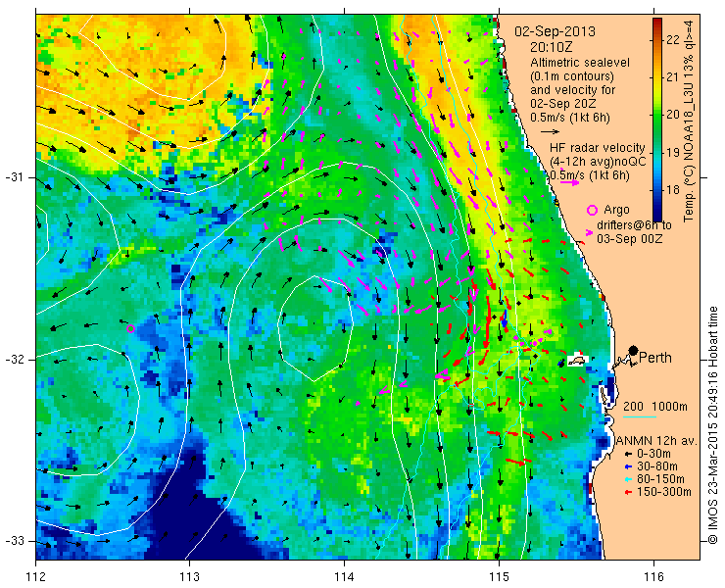Click the temperature color bar scale
Viewport: 725px width, 588px height.
(x=657, y=120)
